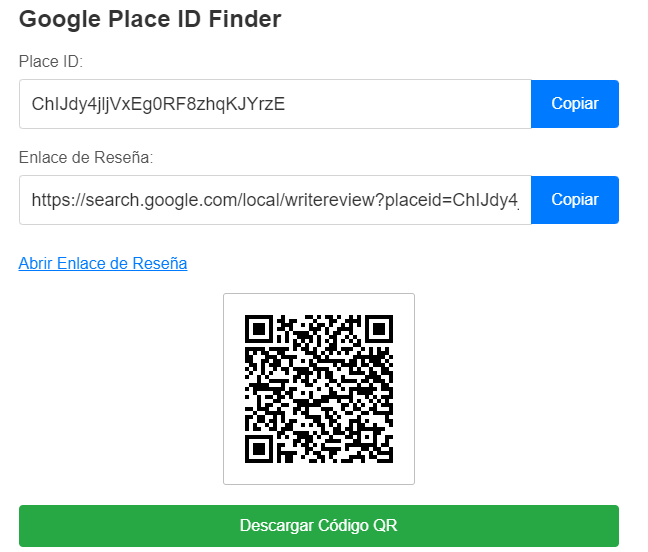The width and height of the screenshot is (648, 552).
Task: Place cursor at end of Place ID text
Action: (286, 104)
